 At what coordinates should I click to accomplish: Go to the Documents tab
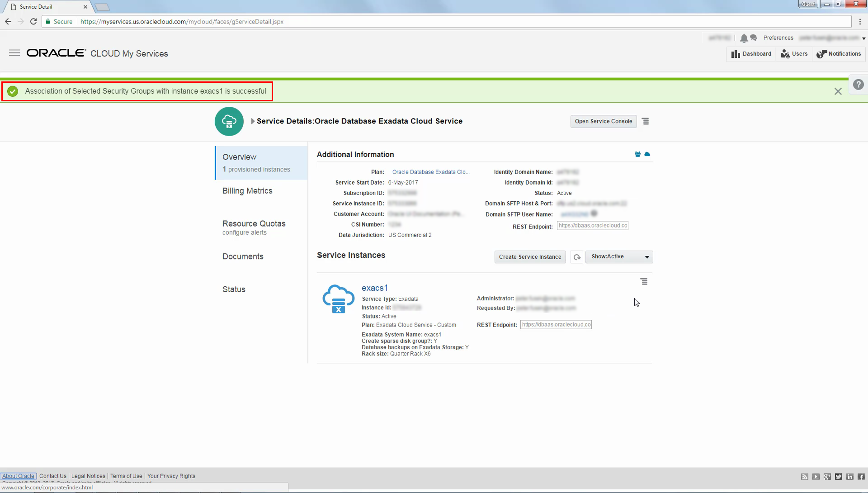243,256
